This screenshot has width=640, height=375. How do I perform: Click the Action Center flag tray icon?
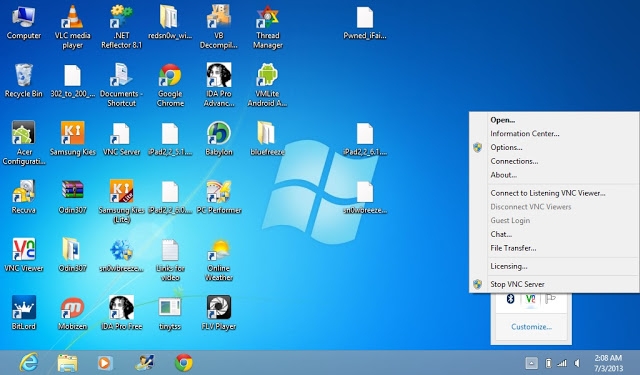(550, 299)
